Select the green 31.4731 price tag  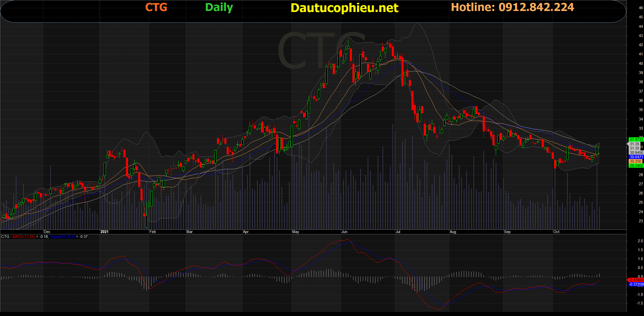(x=636, y=140)
